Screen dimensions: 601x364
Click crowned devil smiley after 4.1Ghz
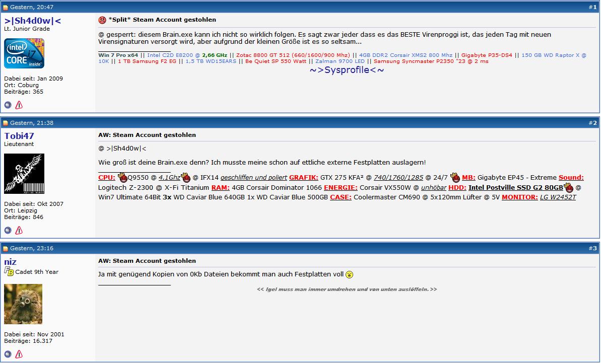[x=185, y=177]
